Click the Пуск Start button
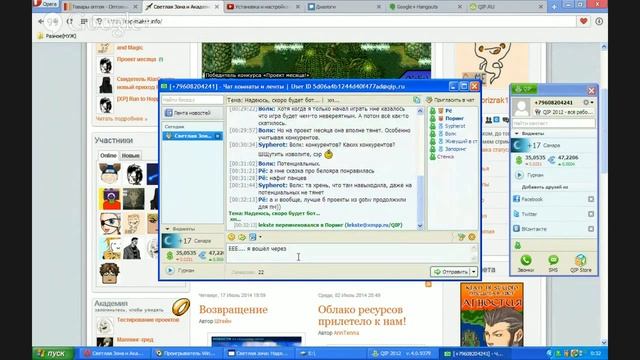Image resolution: width=640 pixels, height=360 pixels. pyautogui.click(x=53, y=353)
